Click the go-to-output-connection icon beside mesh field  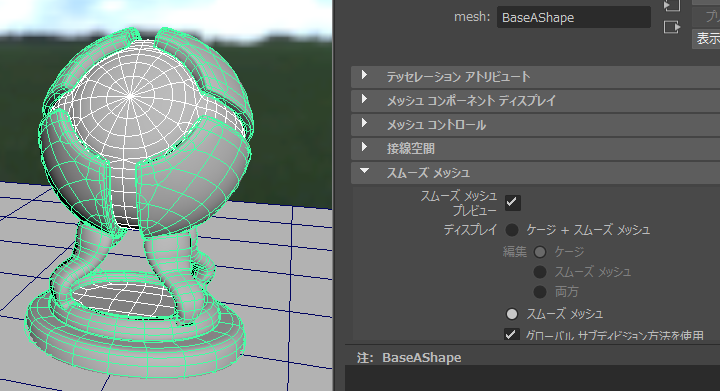(x=672, y=28)
